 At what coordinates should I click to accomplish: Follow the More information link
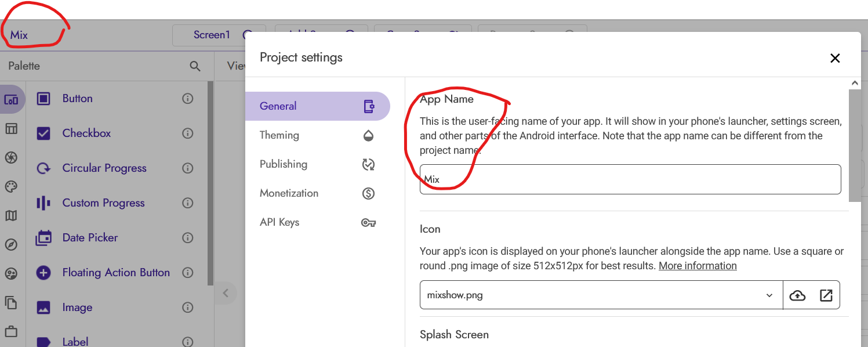(698, 266)
